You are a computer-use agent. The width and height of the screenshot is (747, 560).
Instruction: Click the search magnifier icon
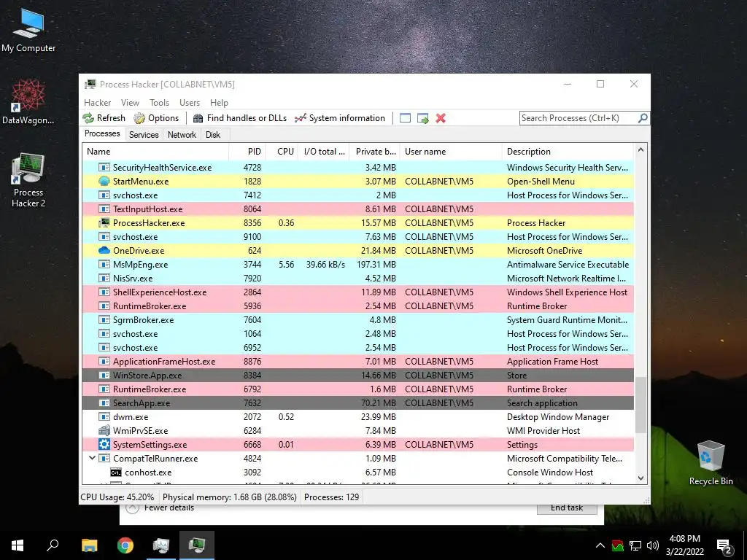coord(643,117)
